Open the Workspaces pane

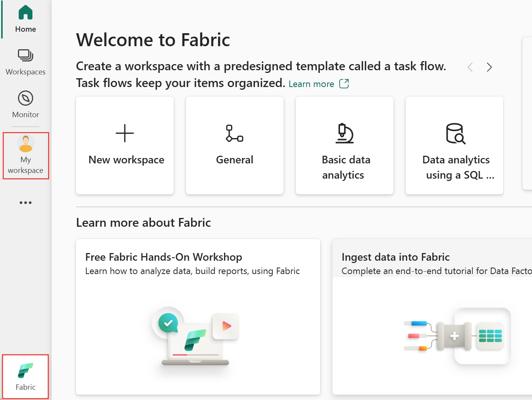click(26, 62)
